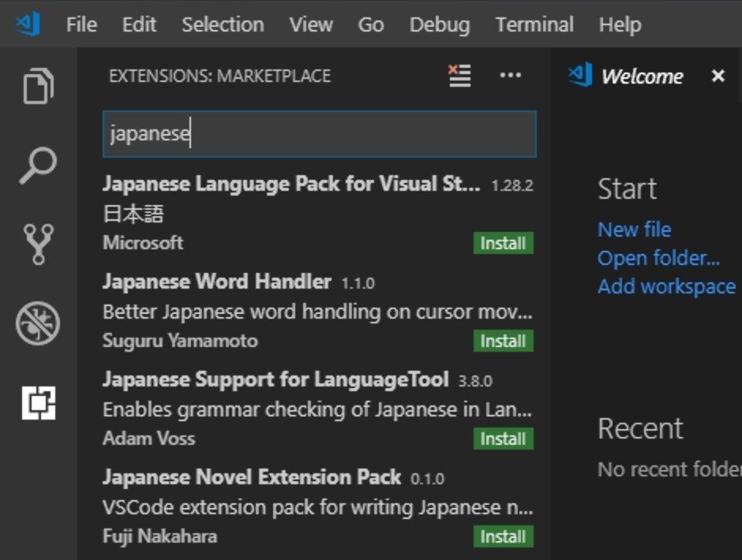The image size is (742, 560).
Task: Click the Fuji Nakahara publisher name
Action: (160, 536)
